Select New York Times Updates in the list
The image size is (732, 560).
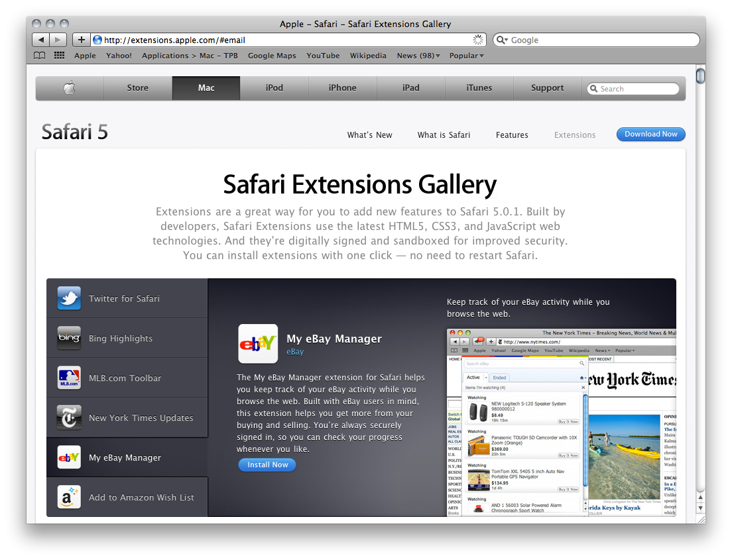click(127, 418)
